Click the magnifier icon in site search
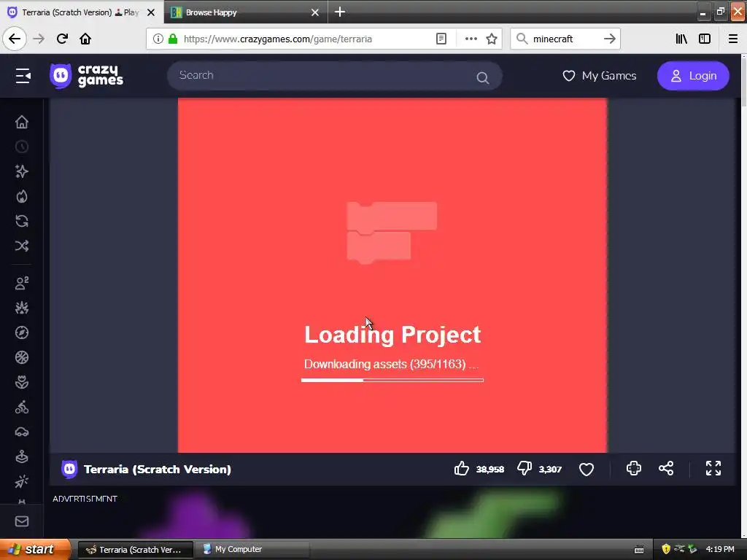 pyautogui.click(x=483, y=77)
